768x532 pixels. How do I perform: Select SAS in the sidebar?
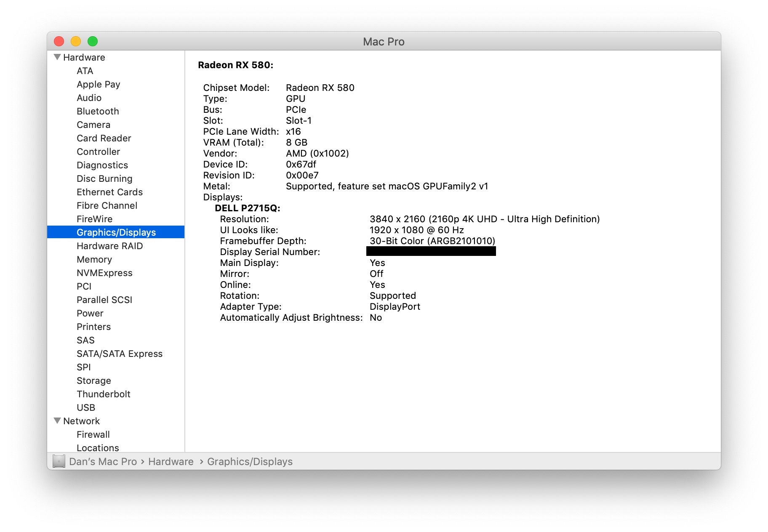point(85,340)
